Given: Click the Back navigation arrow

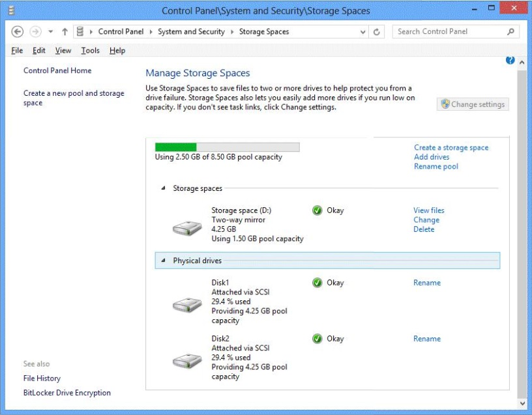Looking at the screenshot, I should [18, 32].
